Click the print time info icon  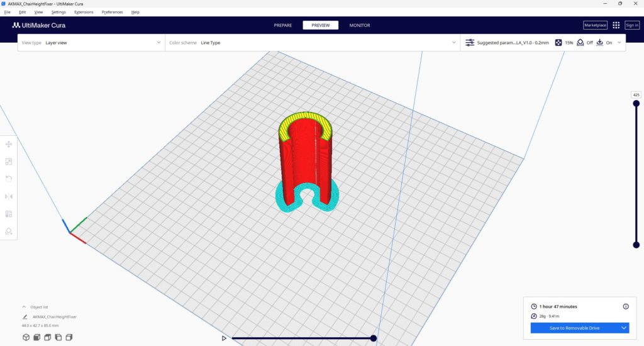click(x=626, y=306)
